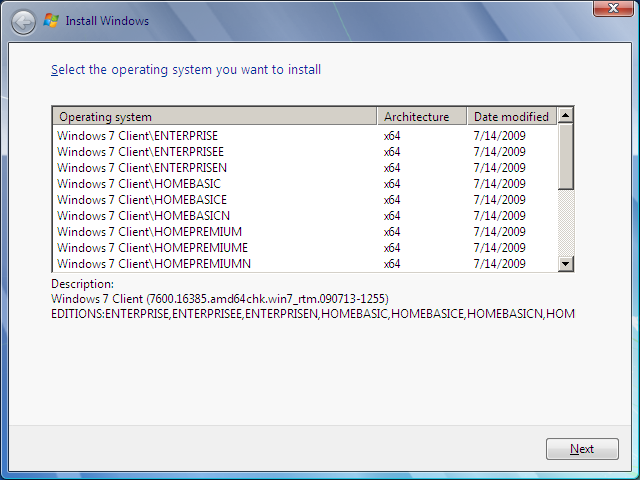Select Windows 7 Client\ENTERPRISE row
The height and width of the screenshot is (480, 640).
click(304, 136)
